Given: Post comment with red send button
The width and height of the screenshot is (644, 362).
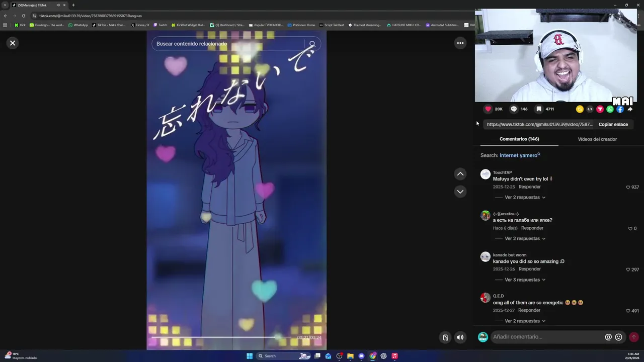Looking at the screenshot, I should coord(633,337).
